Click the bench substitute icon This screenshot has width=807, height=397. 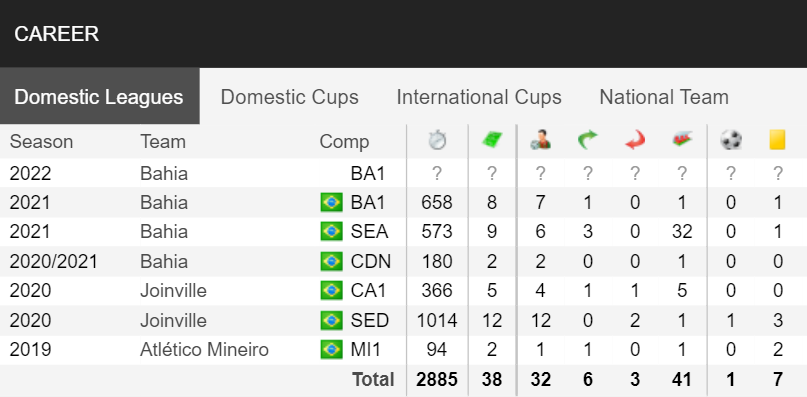[x=682, y=140]
